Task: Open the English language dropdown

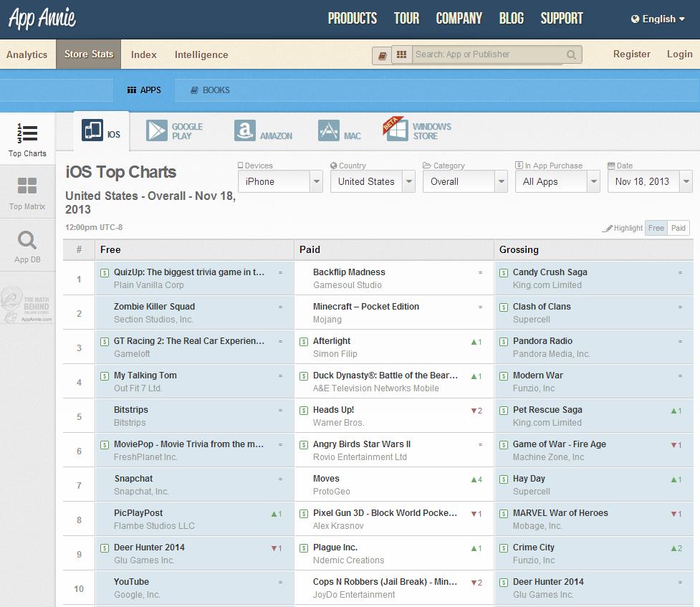Action: [658, 19]
